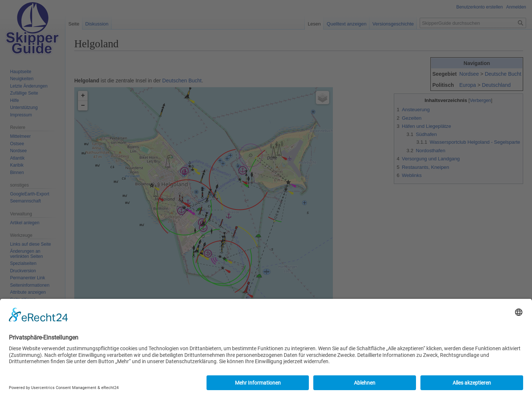Switch to the Diskussion tab
The width and height of the screenshot is (532, 399).
coord(97,24)
